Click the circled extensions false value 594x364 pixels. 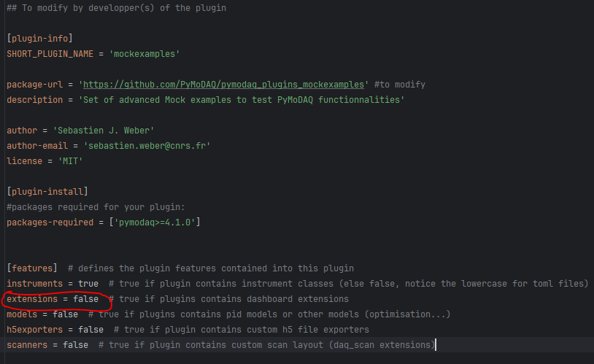tap(85, 299)
